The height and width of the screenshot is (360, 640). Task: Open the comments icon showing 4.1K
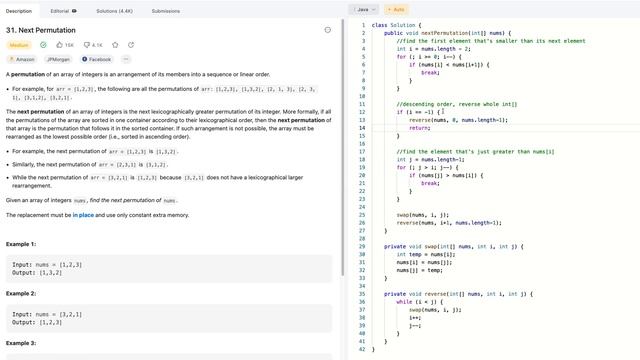(x=87, y=45)
